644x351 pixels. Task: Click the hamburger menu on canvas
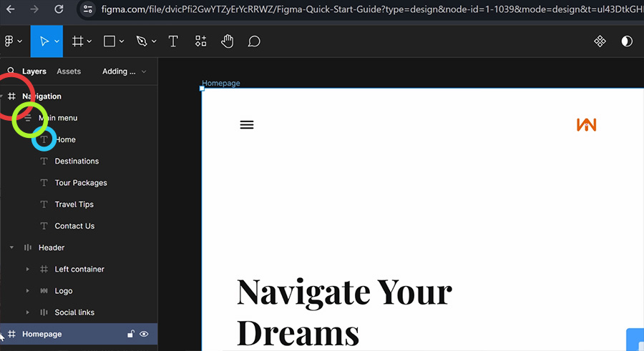point(247,125)
